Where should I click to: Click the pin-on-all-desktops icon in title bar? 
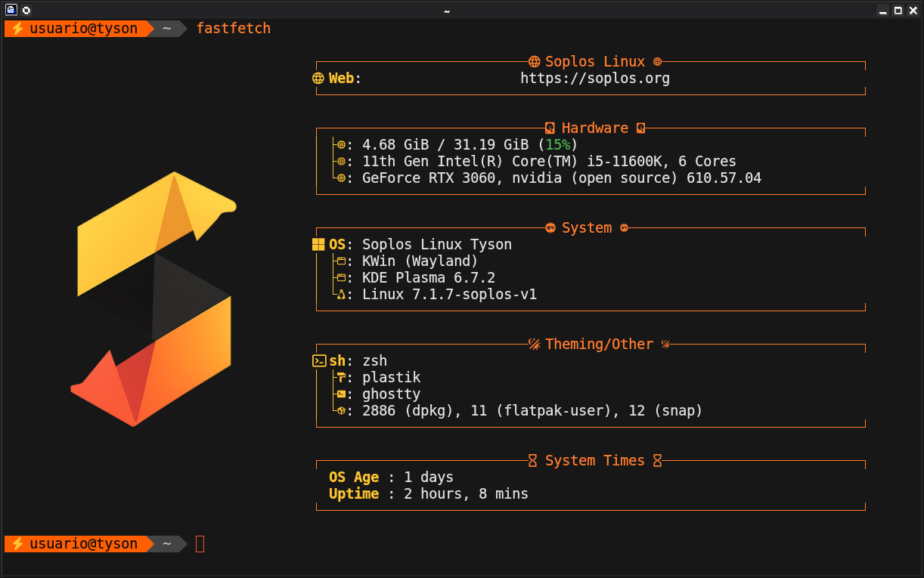tap(26, 11)
